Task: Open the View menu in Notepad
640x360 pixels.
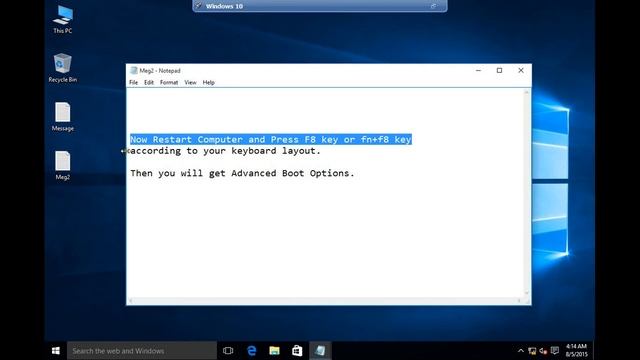Action: pos(190,82)
